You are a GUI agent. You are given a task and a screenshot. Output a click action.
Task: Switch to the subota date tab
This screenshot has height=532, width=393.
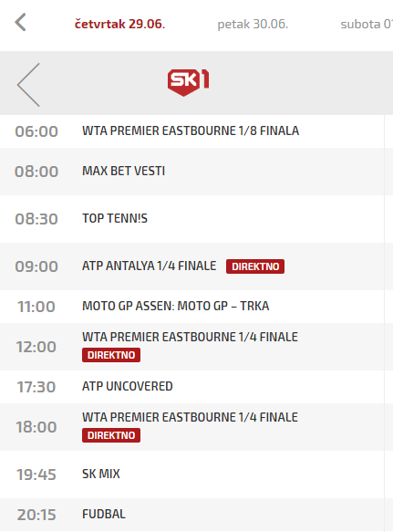click(x=367, y=24)
